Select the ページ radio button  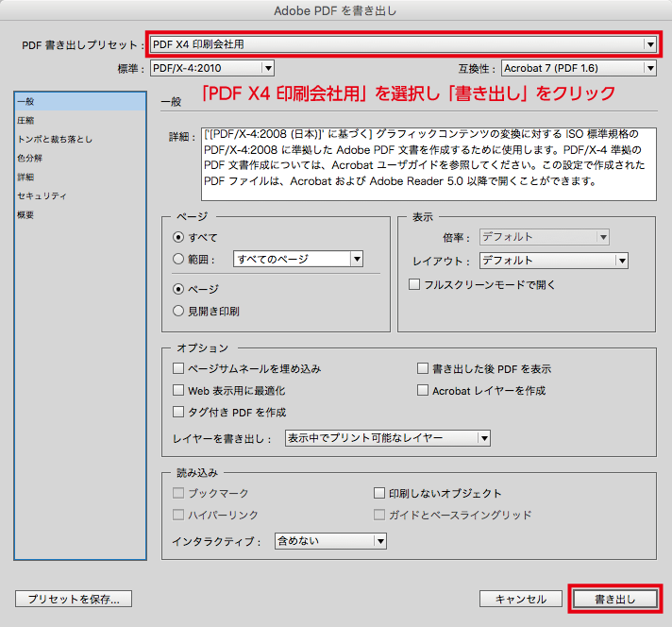tap(178, 289)
